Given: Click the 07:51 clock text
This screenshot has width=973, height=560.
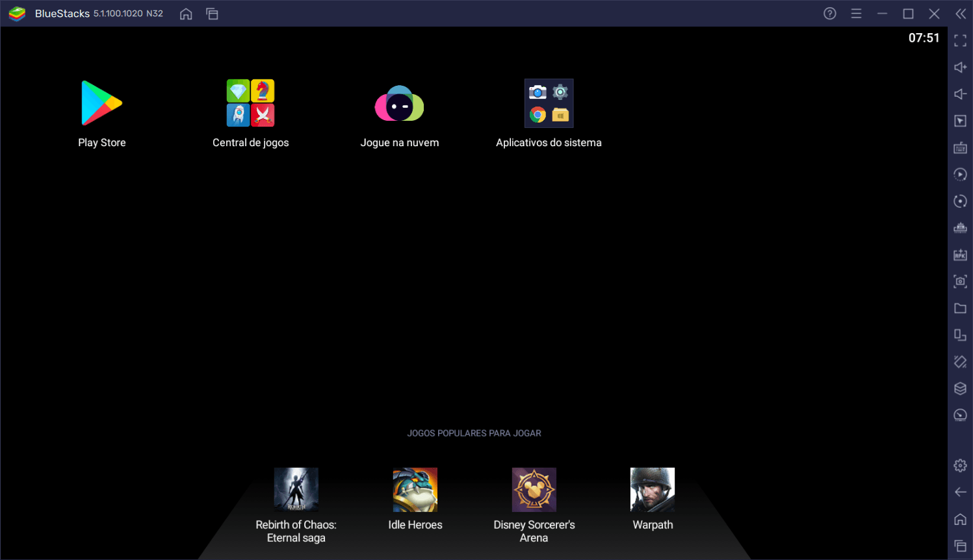Looking at the screenshot, I should click(x=924, y=38).
